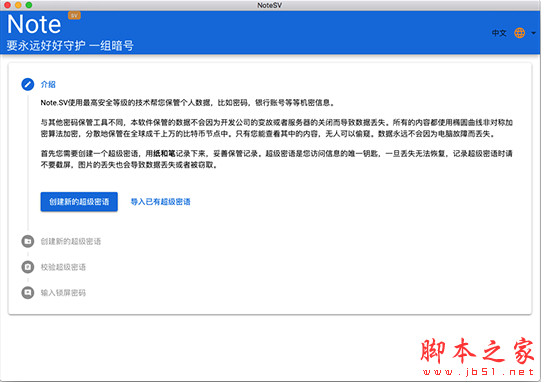Click the Note logo in header

pyautogui.click(x=34, y=24)
